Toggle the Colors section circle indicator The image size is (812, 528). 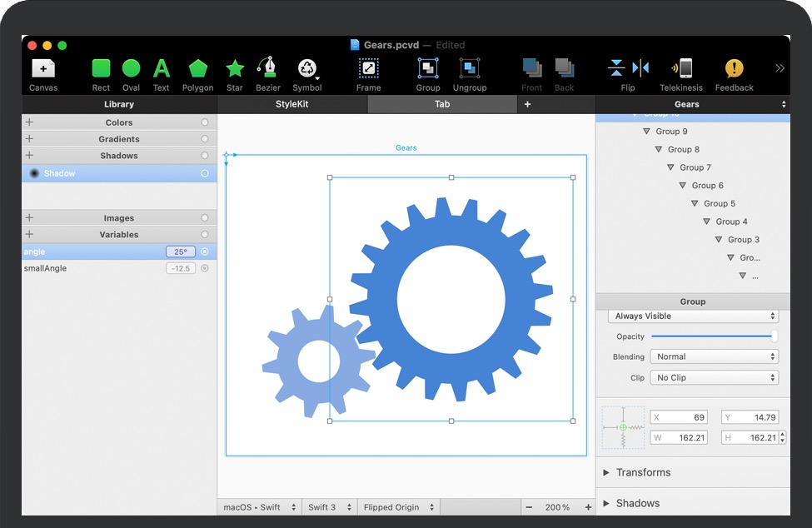pyautogui.click(x=205, y=122)
